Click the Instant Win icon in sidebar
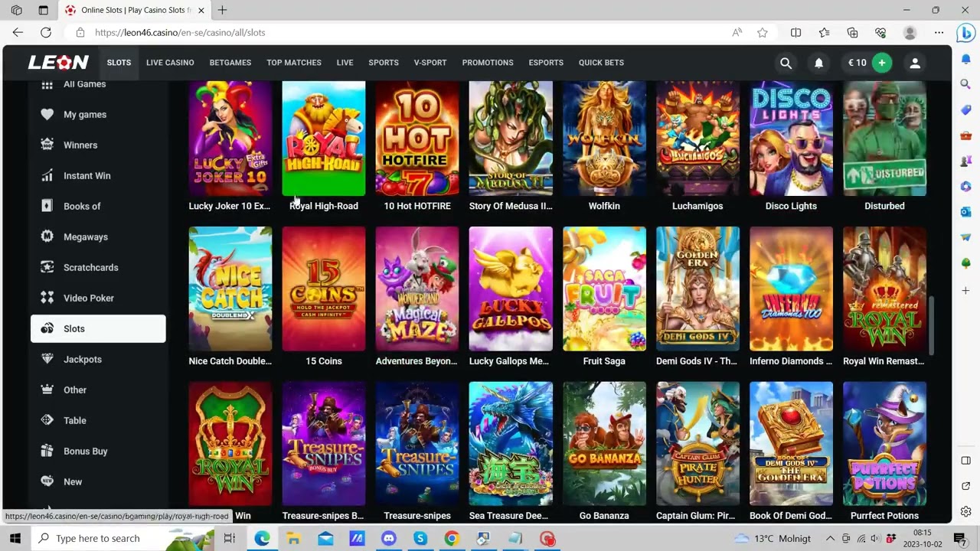The image size is (980, 551). 47,175
